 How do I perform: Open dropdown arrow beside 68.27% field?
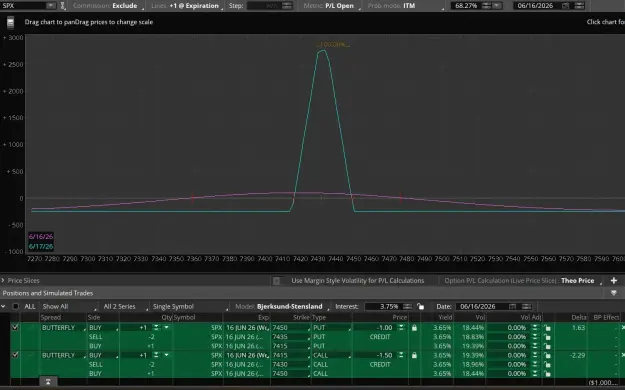(497, 6)
